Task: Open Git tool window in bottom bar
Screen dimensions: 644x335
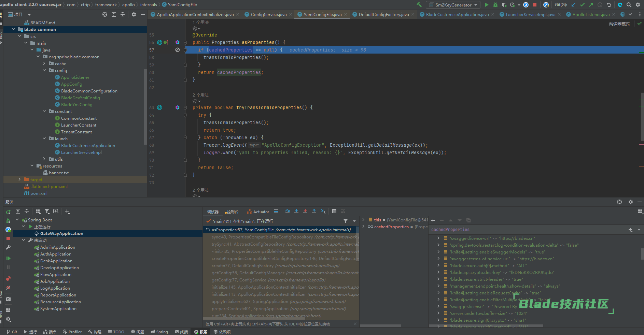Action: tap(12, 332)
